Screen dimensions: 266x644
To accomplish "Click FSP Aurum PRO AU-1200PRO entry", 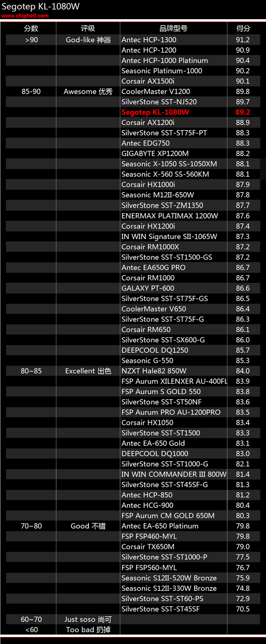I will point(171,412).
